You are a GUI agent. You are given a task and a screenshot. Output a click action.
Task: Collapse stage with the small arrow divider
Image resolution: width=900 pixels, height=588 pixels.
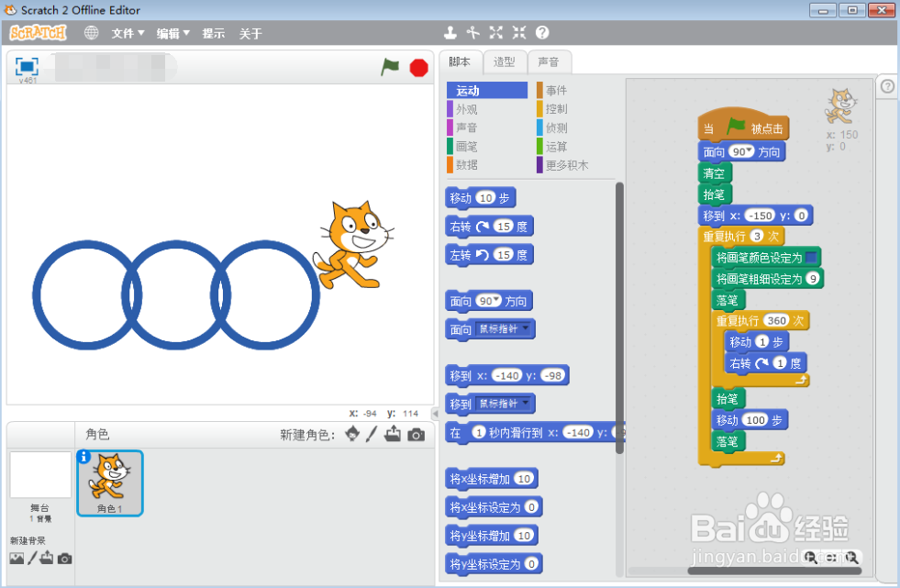pyautogui.click(x=435, y=413)
